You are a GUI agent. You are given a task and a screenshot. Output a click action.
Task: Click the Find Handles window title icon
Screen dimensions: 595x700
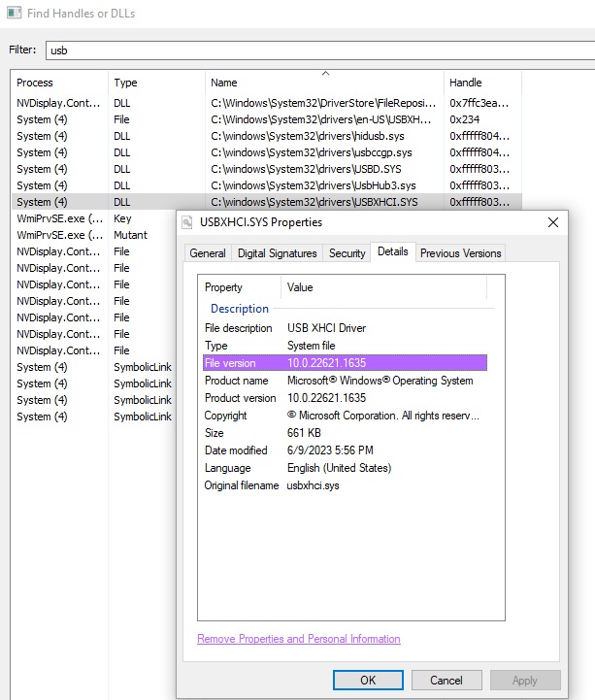click(x=13, y=14)
